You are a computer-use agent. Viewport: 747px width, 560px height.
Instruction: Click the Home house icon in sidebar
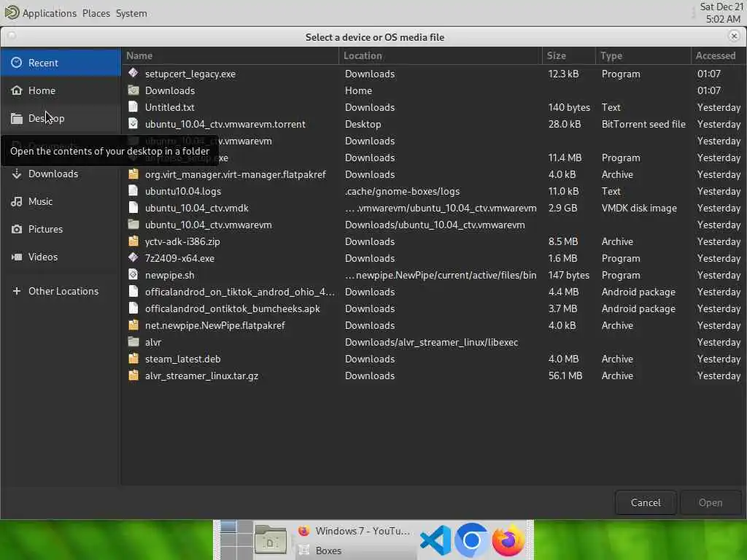point(17,90)
